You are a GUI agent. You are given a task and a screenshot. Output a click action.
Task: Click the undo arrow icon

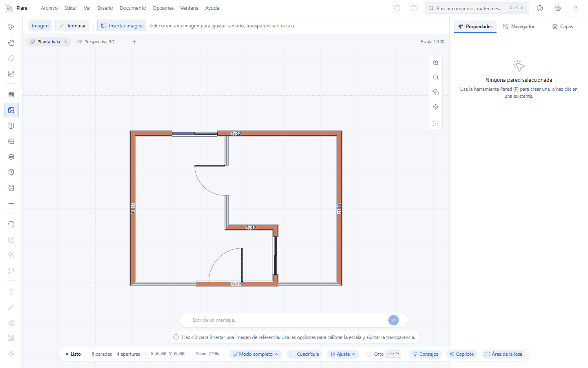(x=397, y=8)
